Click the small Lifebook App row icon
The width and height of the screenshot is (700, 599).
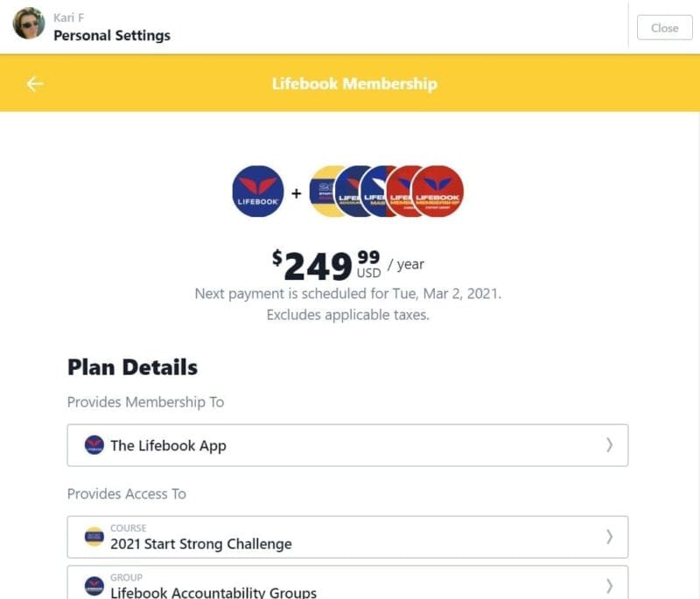[x=94, y=445]
